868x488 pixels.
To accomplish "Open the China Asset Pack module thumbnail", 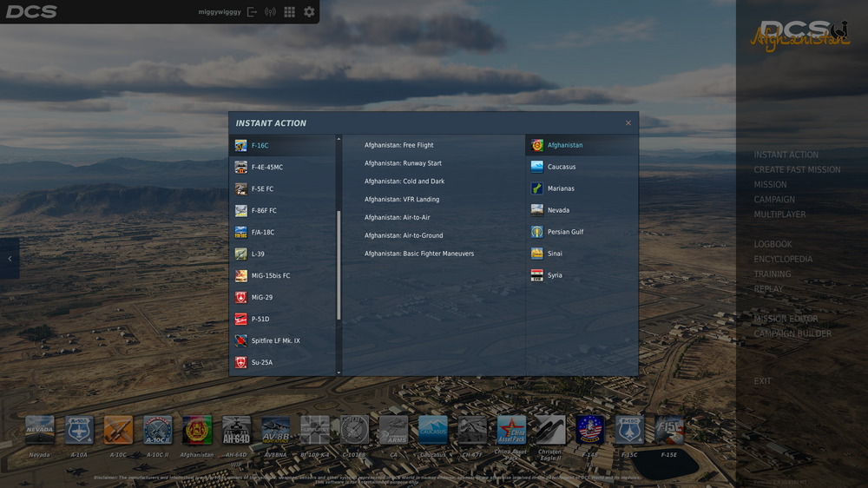I will (511, 430).
